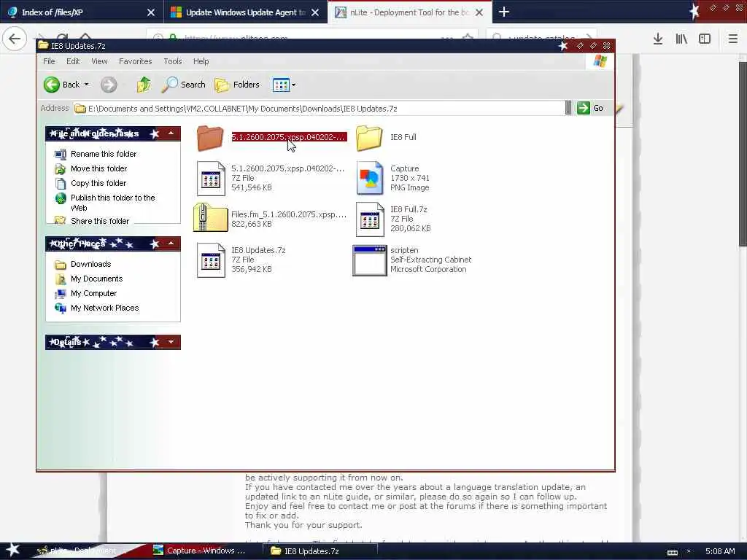747x560 pixels.
Task: Open the Back history dropdown arrow
Action: tap(87, 85)
